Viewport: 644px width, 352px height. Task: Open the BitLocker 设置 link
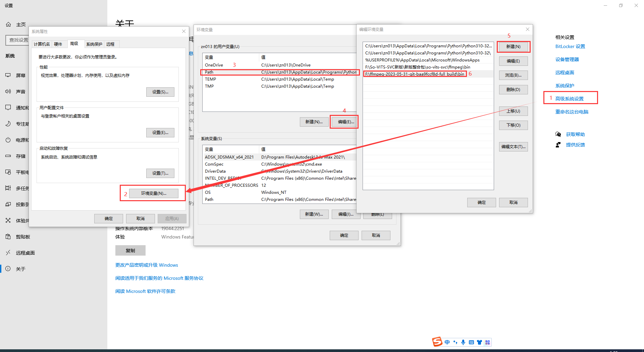click(x=570, y=46)
